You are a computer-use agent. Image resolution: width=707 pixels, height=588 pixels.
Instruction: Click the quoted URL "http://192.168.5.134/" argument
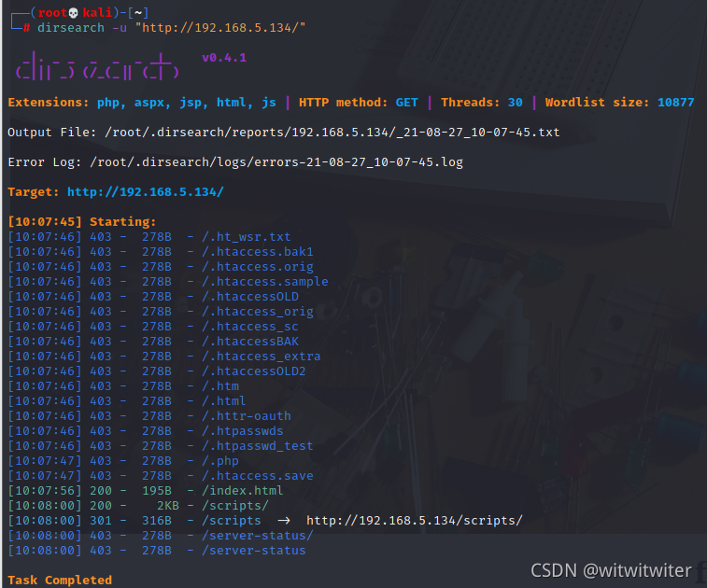[220, 28]
